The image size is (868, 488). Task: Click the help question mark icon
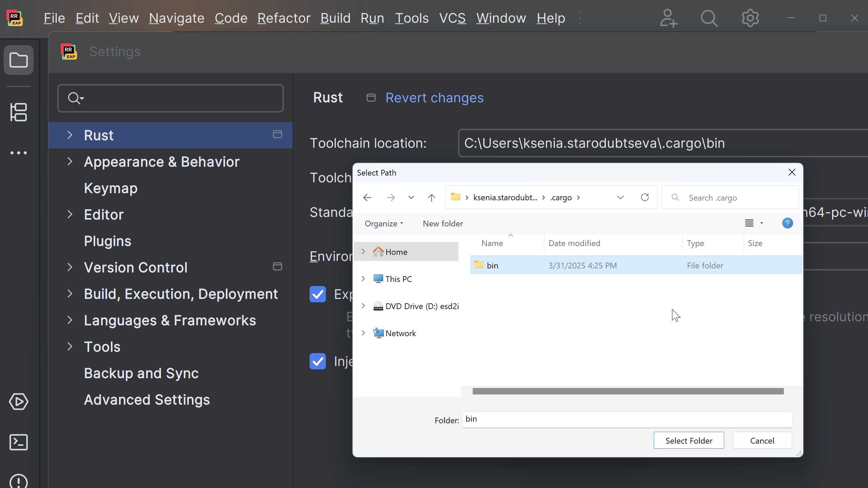(x=787, y=223)
